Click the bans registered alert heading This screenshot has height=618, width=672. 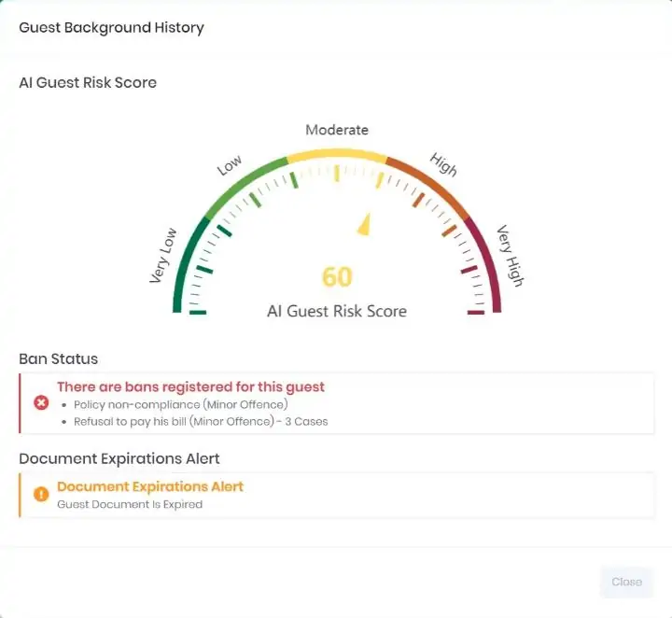(x=190, y=386)
